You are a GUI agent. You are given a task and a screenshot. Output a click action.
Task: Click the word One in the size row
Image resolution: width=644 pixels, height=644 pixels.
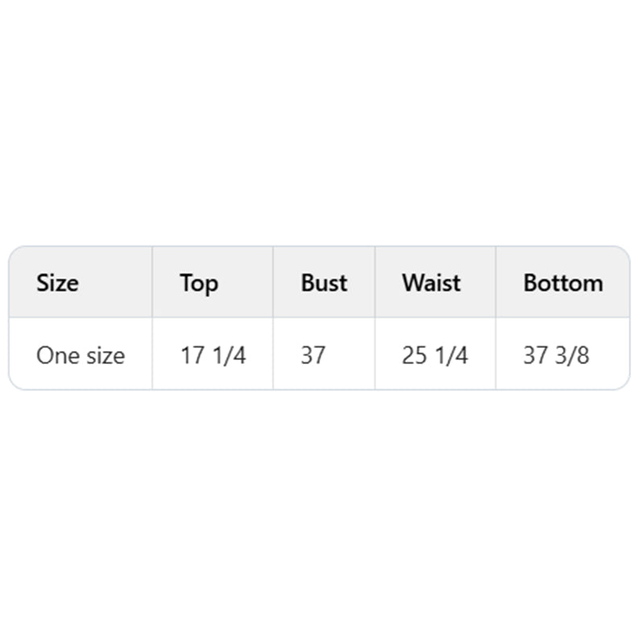point(55,355)
